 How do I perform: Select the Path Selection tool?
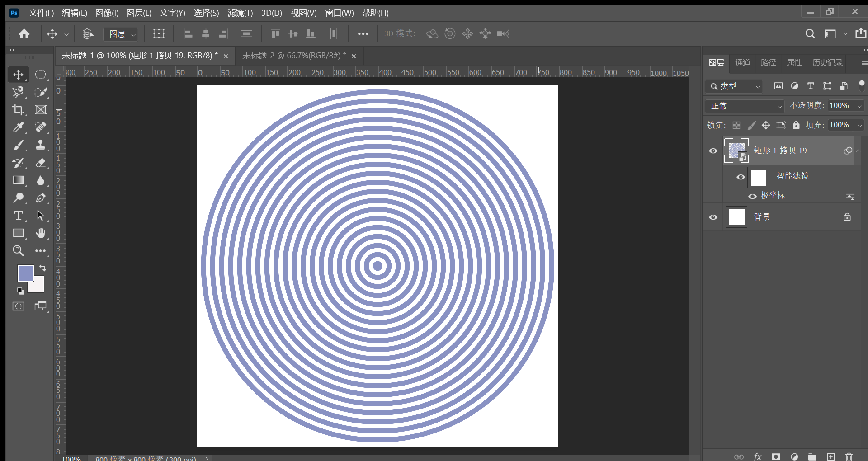click(41, 216)
